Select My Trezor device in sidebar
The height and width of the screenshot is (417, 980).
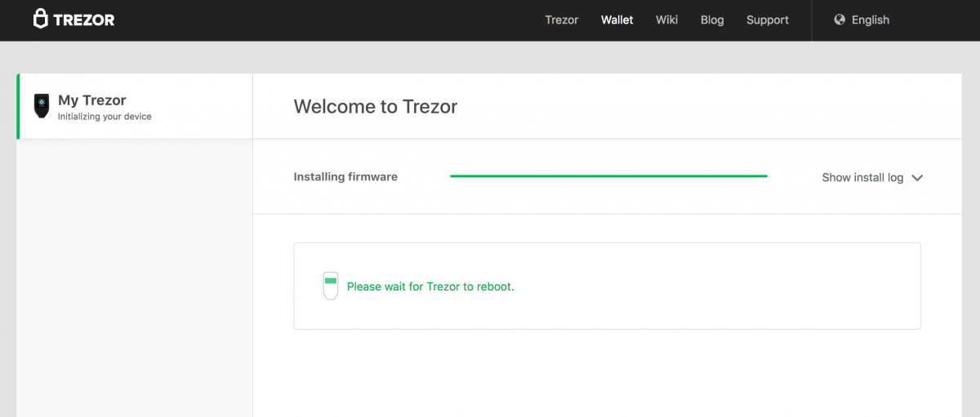92,100
